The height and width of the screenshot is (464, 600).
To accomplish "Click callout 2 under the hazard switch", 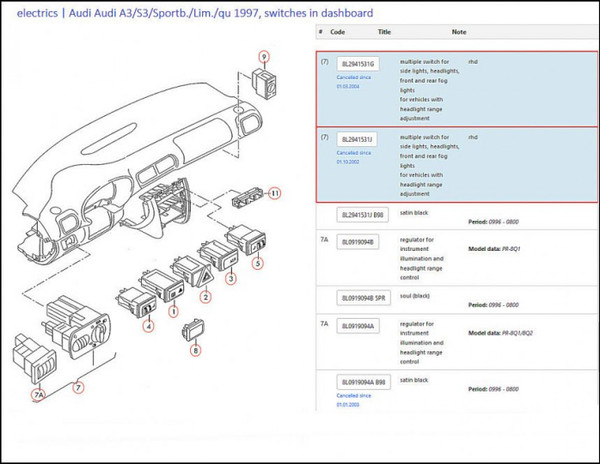I will pyautogui.click(x=206, y=297).
